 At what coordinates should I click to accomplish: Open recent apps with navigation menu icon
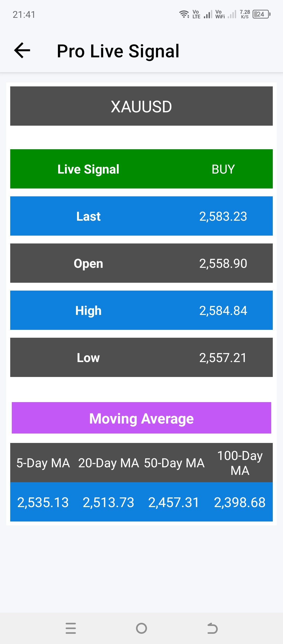[x=71, y=628]
